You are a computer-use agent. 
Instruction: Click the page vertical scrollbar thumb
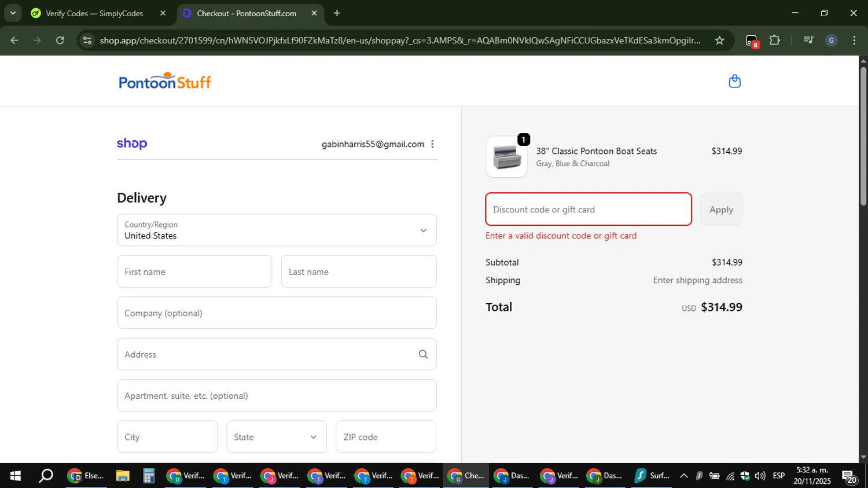click(x=863, y=136)
